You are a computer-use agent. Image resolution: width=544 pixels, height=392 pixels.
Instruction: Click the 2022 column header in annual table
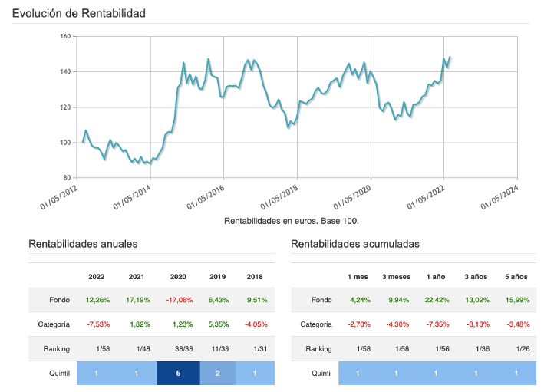coord(97,277)
